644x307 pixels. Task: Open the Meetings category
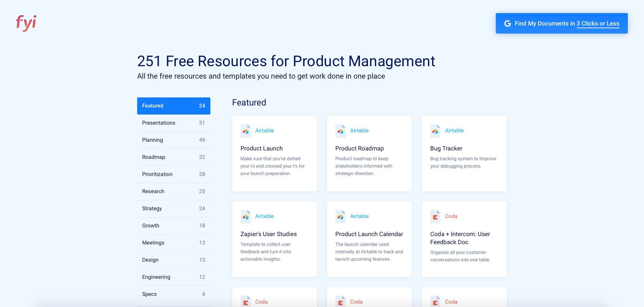pos(174,243)
